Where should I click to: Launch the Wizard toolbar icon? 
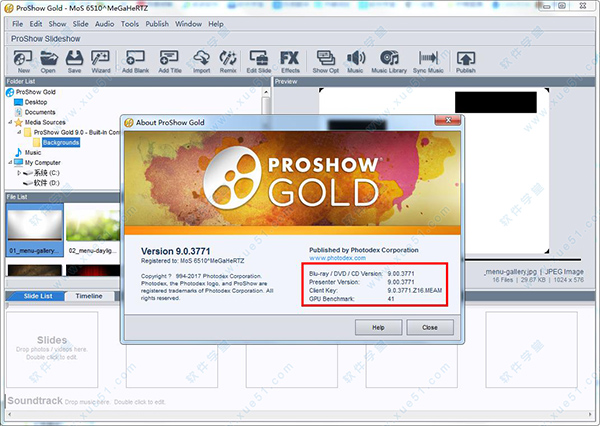coord(101,61)
